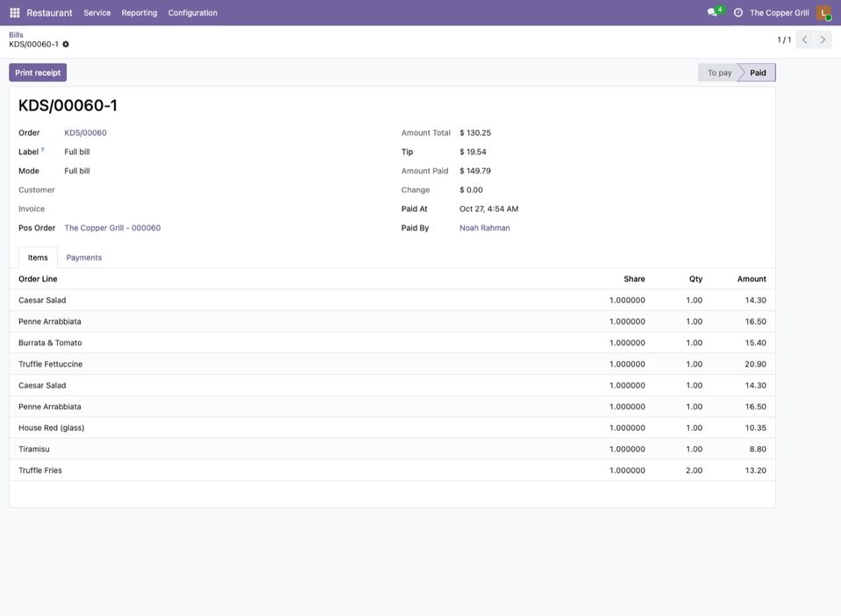Open the Reporting menu
Screen dimensions: 841x616
coord(139,13)
